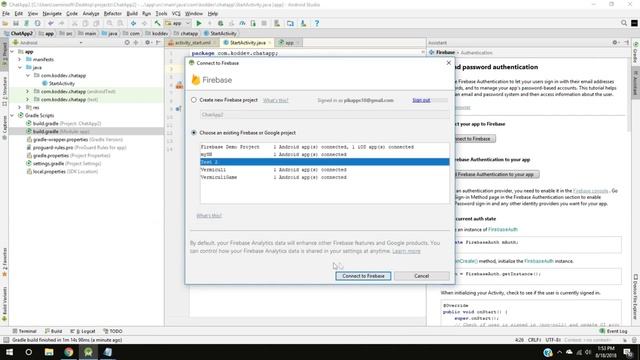Click the Find magnifier toolbar icon
Viewport: 640px width, 360px height.
click(x=109, y=23)
